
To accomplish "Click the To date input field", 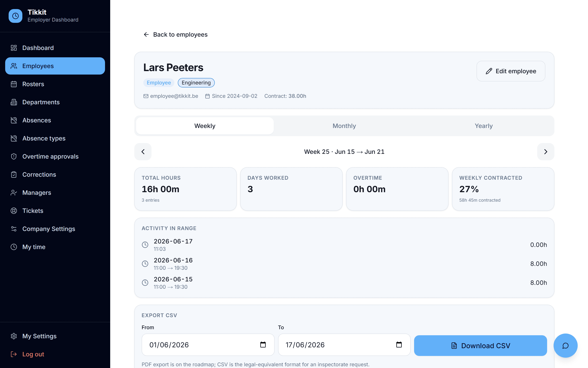I will 344,345.
